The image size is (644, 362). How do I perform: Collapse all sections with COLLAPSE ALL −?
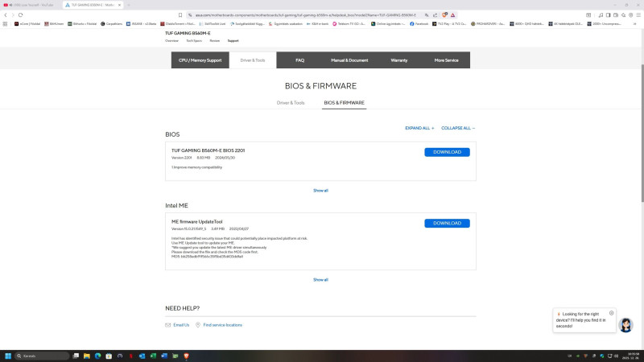[458, 128]
